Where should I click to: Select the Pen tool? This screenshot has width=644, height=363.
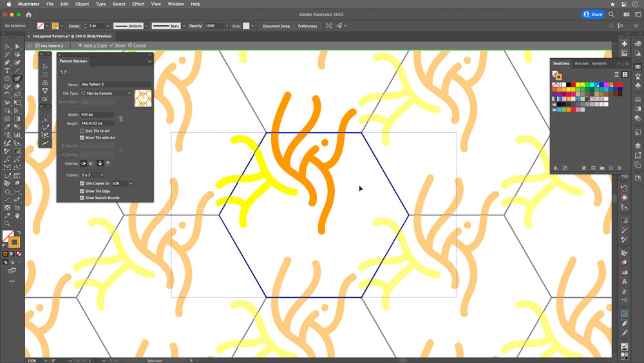click(x=7, y=63)
